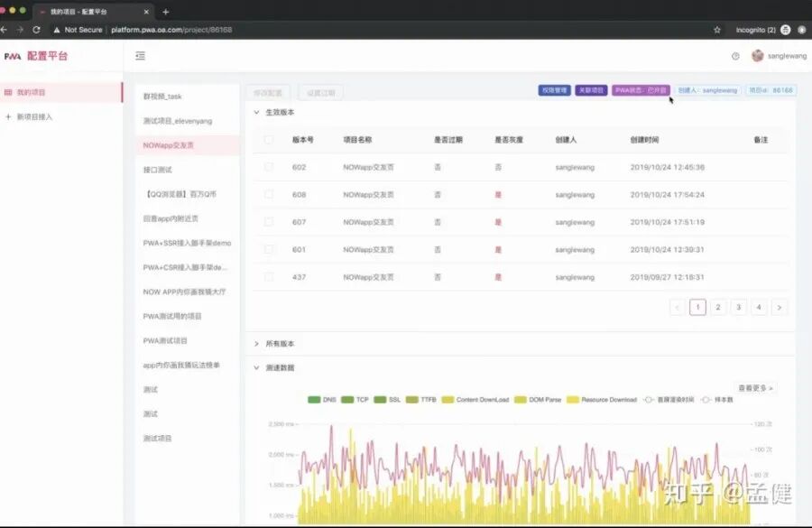
Task: Click the 权限管理 button
Action: [553, 90]
